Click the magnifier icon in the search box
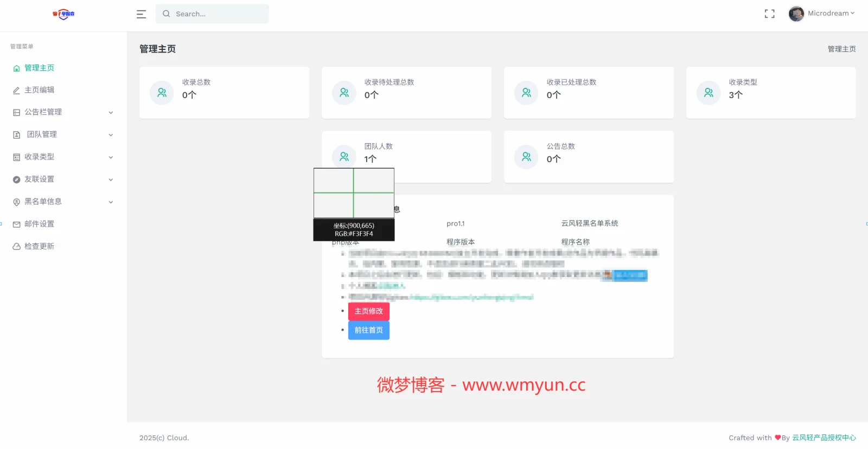868x449 pixels. (167, 14)
